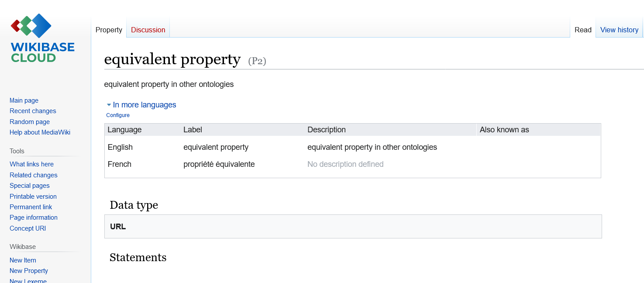This screenshot has height=283, width=644.
Task: Open Help about MediaWiki
Action: coord(40,132)
